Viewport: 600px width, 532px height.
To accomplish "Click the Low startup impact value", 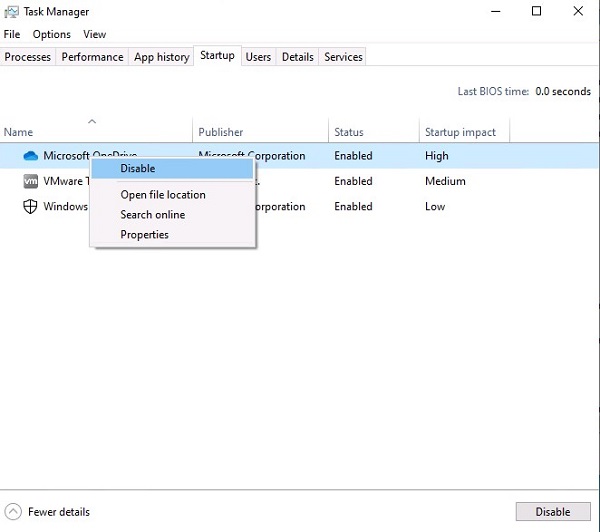I will pyautogui.click(x=435, y=207).
